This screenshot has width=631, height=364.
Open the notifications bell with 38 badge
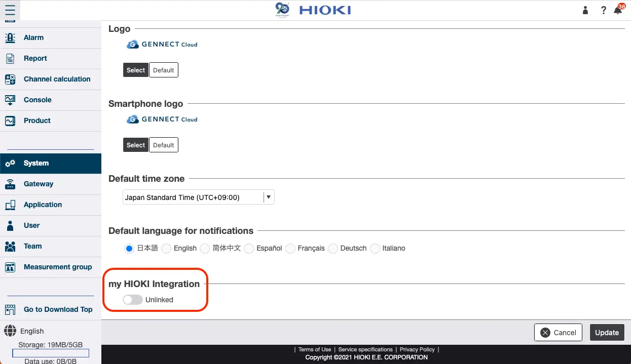618,9
